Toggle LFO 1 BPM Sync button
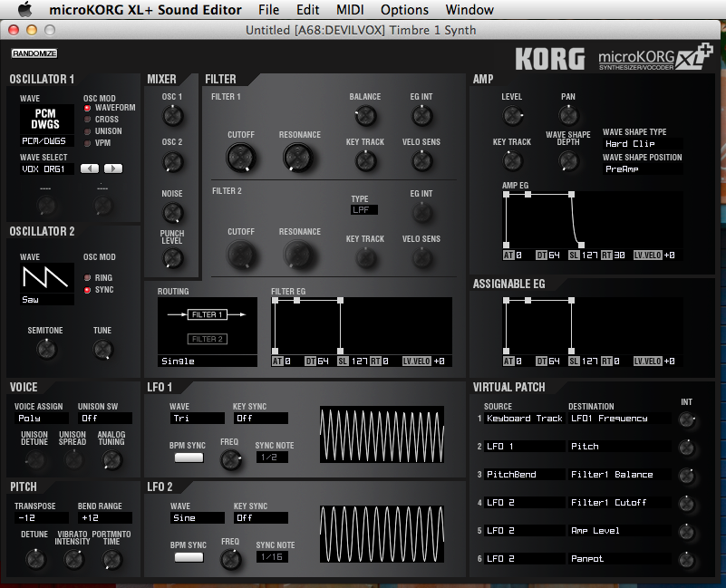The height and width of the screenshot is (588, 726). click(x=189, y=458)
